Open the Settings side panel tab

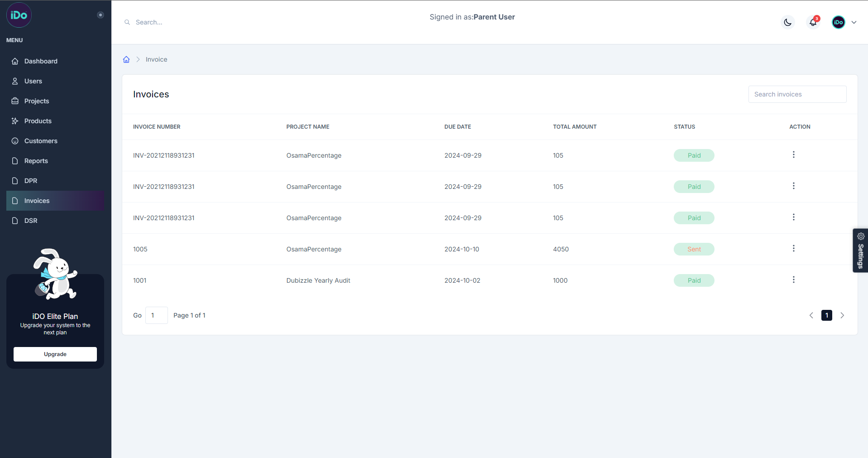point(860,250)
